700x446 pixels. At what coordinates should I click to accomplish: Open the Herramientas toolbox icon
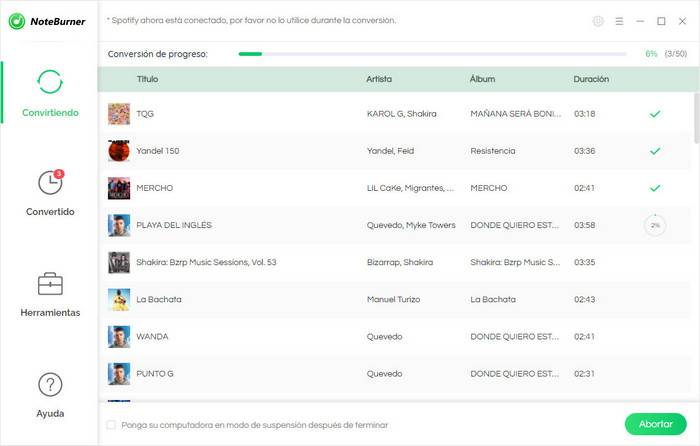pyautogui.click(x=50, y=284)
